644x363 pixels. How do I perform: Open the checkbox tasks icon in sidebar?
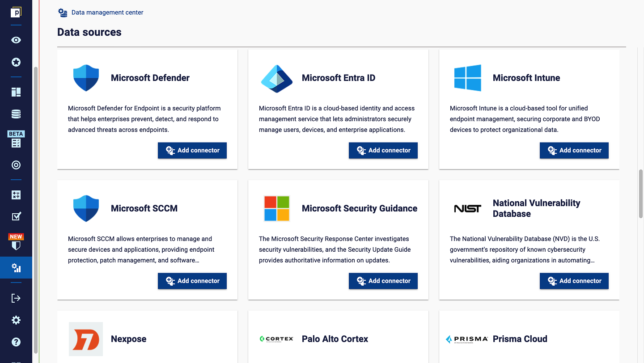(16, 217)
